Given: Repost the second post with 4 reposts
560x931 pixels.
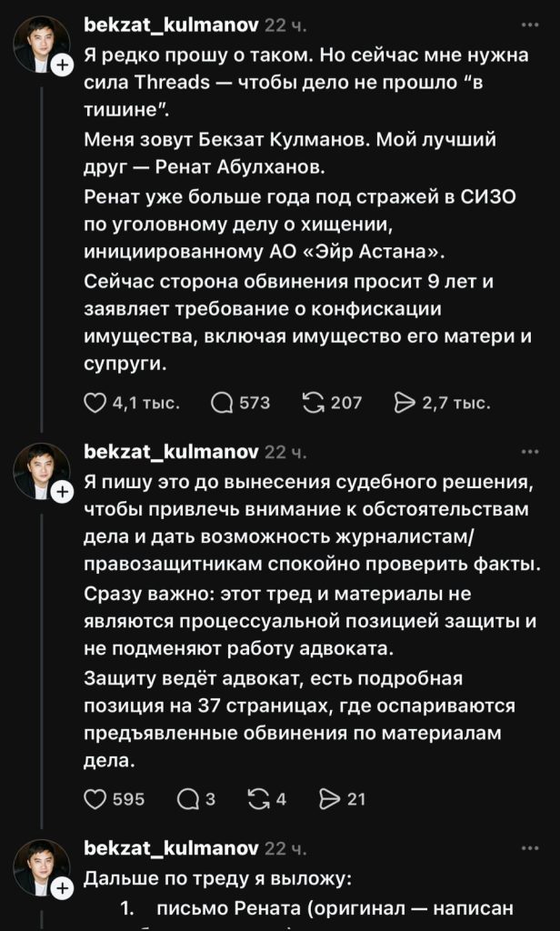Looking at the screenshot, I should [x=260, y=799].
